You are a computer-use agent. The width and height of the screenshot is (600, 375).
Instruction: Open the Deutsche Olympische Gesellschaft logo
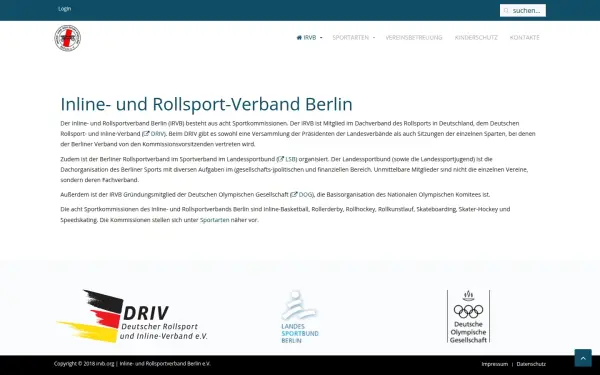(x=468, y=316)
